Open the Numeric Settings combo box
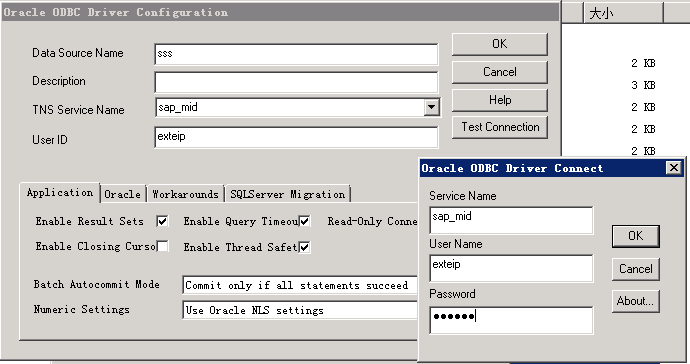The image size is (690, 364). [300, 310]
